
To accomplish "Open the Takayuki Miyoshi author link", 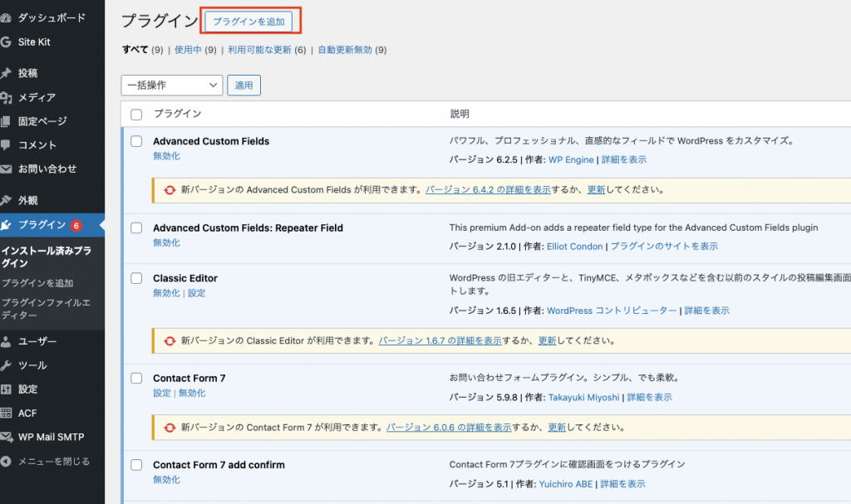I will 583,397.
